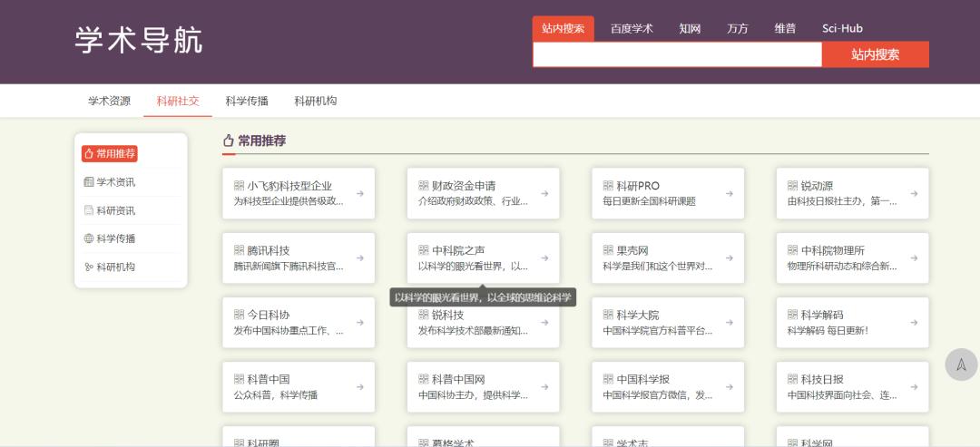Click QR icon on 今日科协 card

click(239, 315)
